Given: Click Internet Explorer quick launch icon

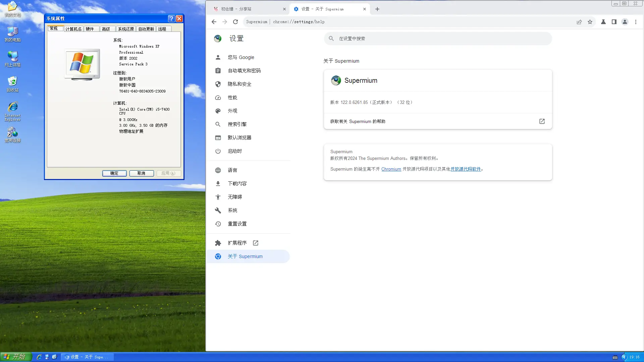Looking at the screenshot, I should [39, 357].
